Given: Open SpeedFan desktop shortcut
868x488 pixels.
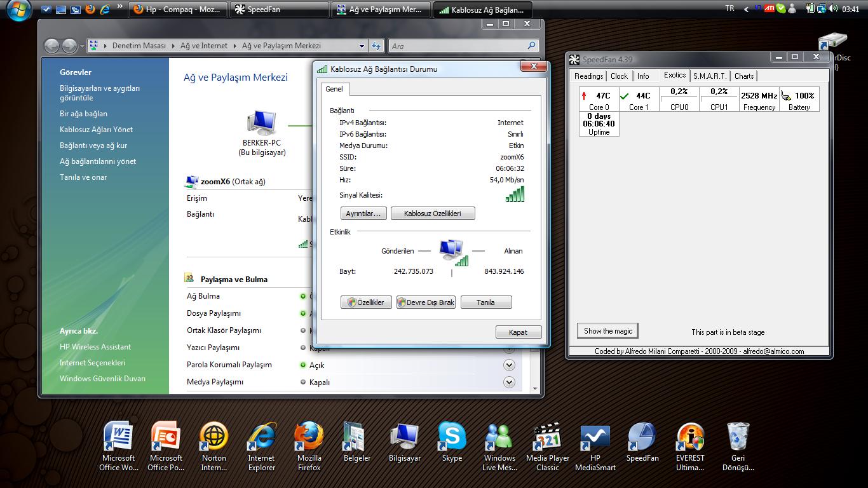Looking at the screenshot, I should click(x=642, y=442).
